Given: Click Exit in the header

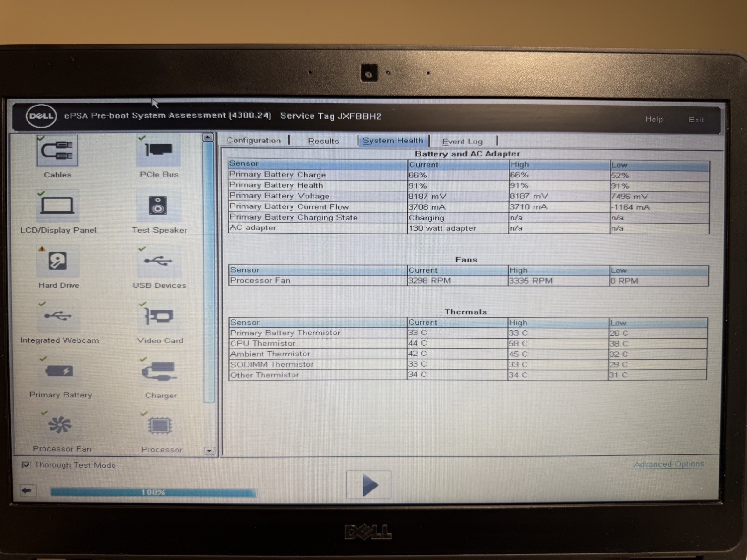Looking at the screenshot, I should coord(696,120).
